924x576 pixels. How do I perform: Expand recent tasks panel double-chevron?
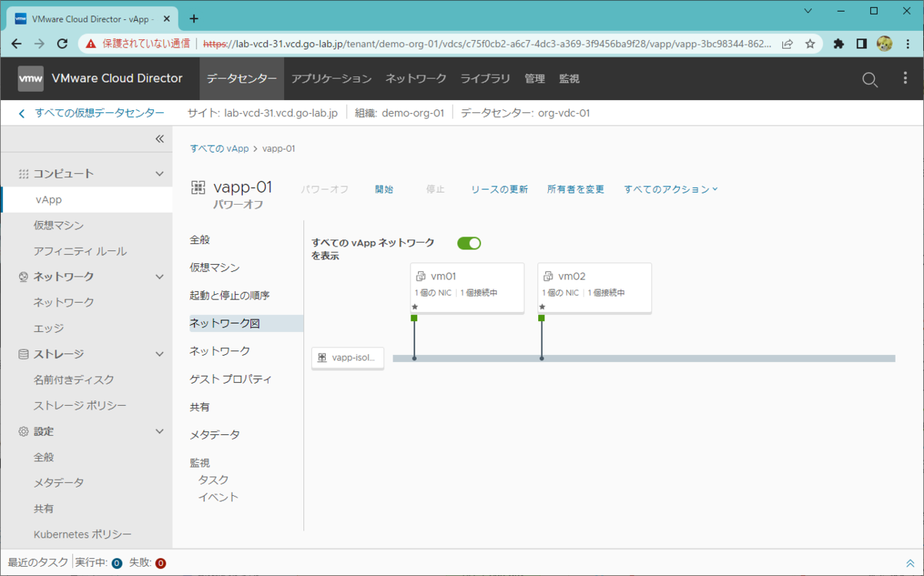[x=910, y=563]
